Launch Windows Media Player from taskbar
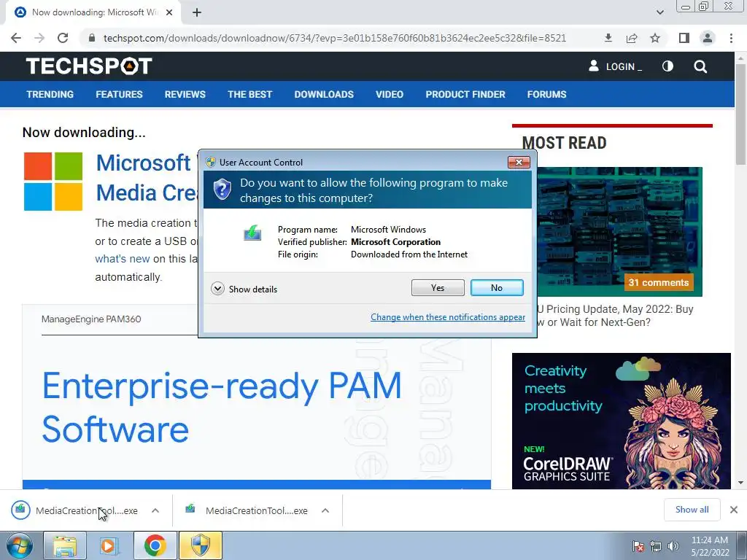 tap(109, 545)
